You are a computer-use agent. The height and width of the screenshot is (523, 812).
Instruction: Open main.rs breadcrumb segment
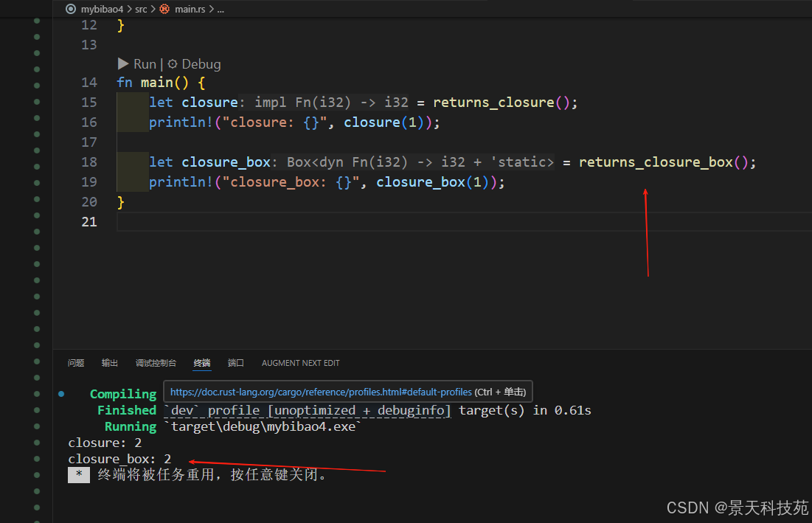pyautogui.click(x=190, y=9)
